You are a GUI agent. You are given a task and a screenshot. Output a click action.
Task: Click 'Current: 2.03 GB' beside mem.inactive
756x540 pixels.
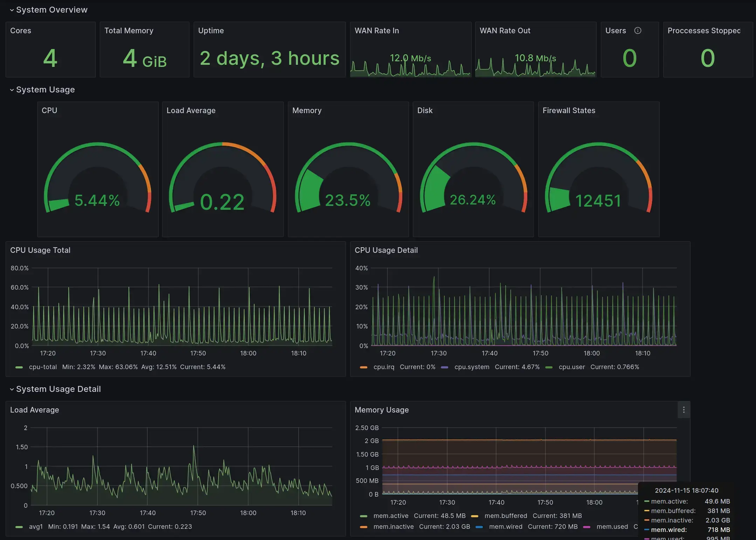[445, 527]
